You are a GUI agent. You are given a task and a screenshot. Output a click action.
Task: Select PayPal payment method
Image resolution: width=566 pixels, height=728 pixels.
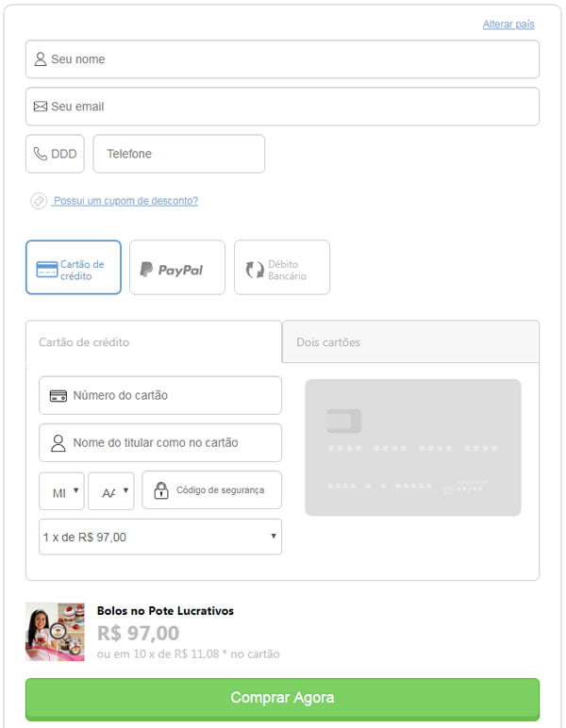point(177,268)
